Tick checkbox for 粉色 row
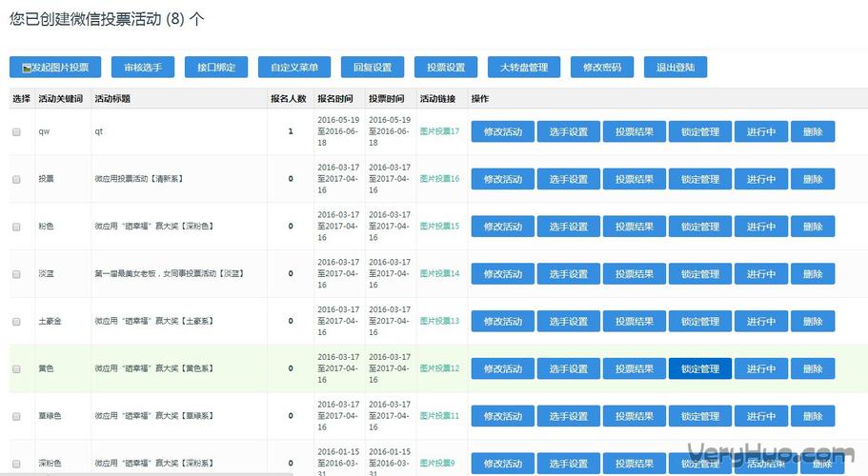This screenshot has width=868, height=476. pyautogui.click(x=16, y=228)
